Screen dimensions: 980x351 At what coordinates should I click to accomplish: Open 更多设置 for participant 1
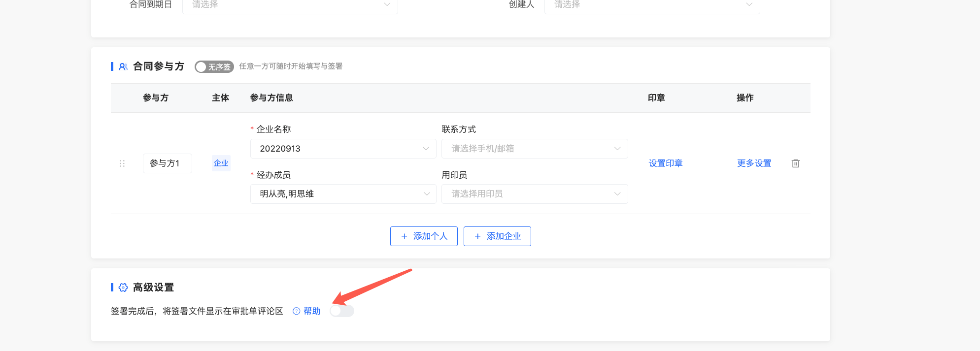pyautogui.click(x=754, y=163)
